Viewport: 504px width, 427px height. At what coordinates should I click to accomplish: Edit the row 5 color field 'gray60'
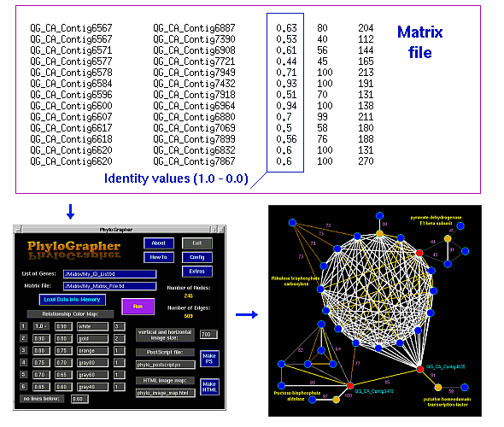click(93, 375)
